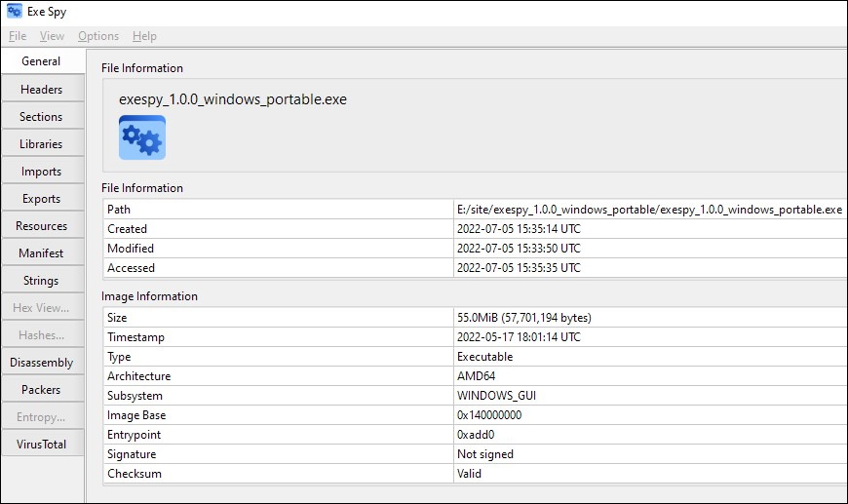Go to the Resources tab
This screenshot has width=848, height=504.
41,225
